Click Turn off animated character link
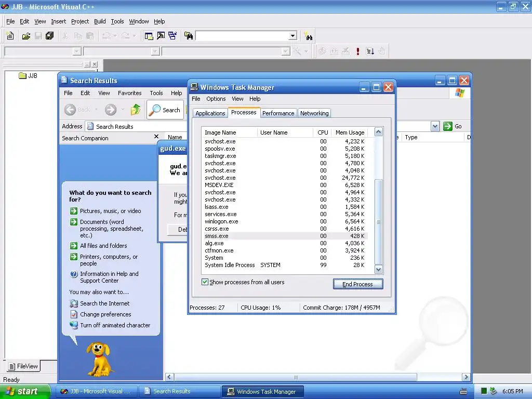Viewport: 532px width, 399px height. click(x=115, y=325)
